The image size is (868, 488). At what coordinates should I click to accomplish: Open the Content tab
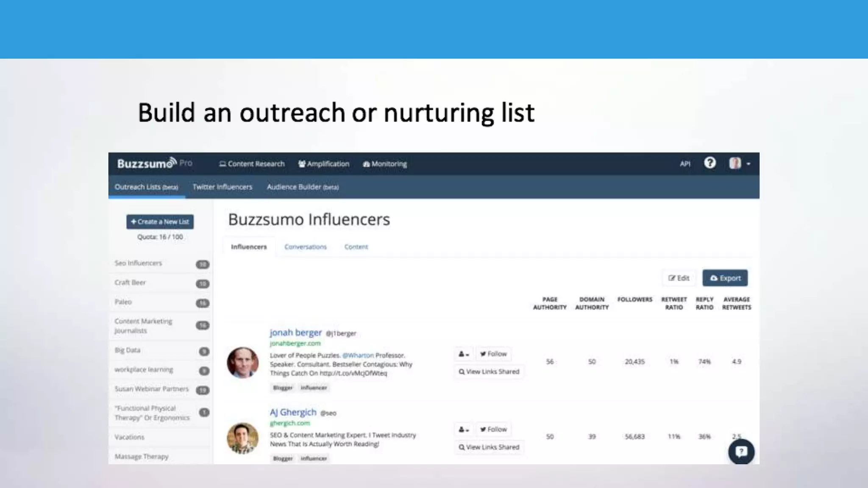point(356,247)
